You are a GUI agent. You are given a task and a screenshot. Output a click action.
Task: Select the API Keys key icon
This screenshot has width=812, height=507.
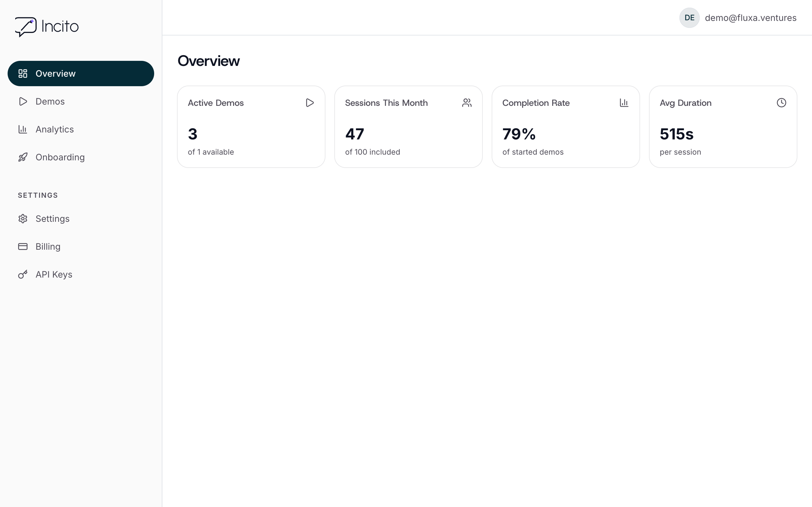(x=23, y=274)
